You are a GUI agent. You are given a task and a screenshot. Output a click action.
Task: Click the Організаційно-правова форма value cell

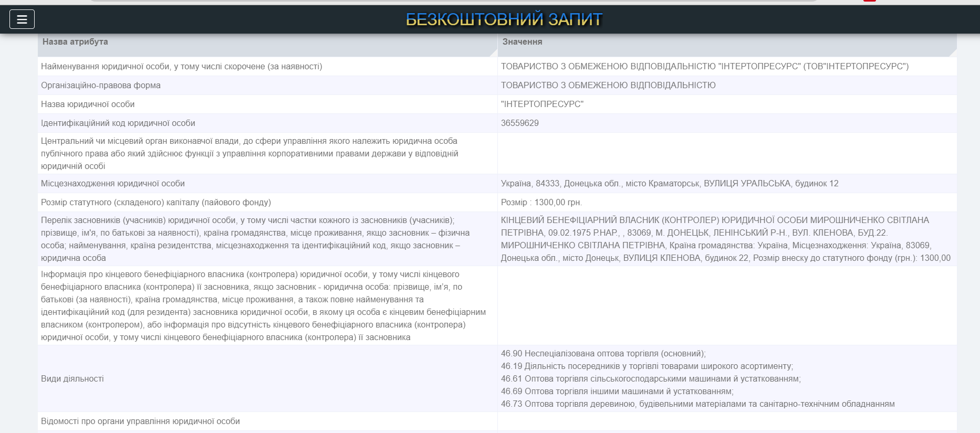pos(608,86)
